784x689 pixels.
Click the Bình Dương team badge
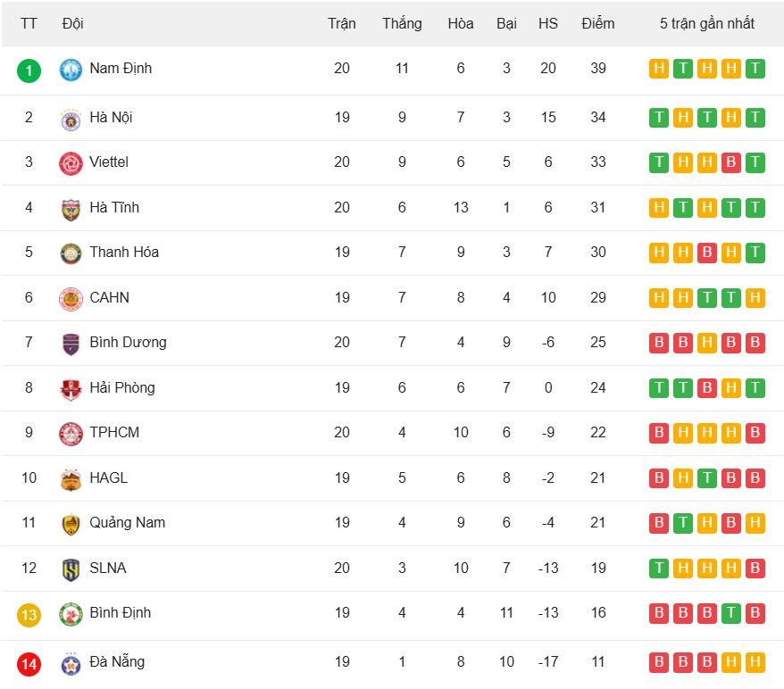coord(71,344)
